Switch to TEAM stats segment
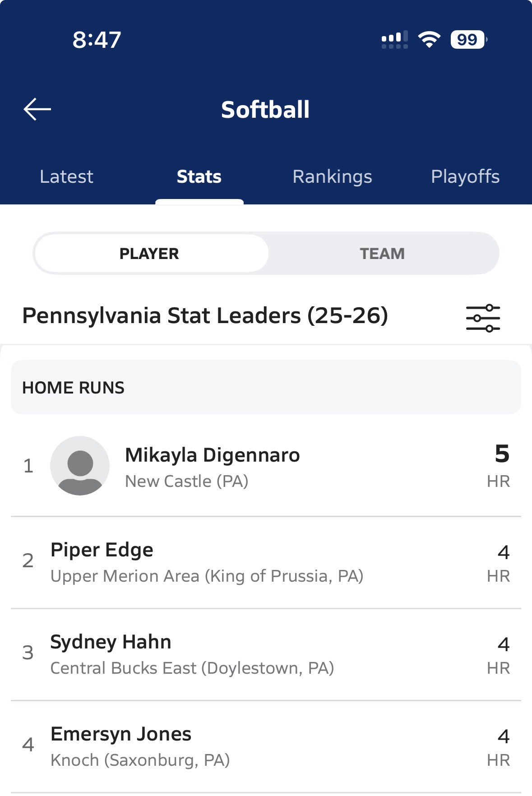Image resolution: width=532 pixels, height=796 pixels. click(x=382, y=254)
